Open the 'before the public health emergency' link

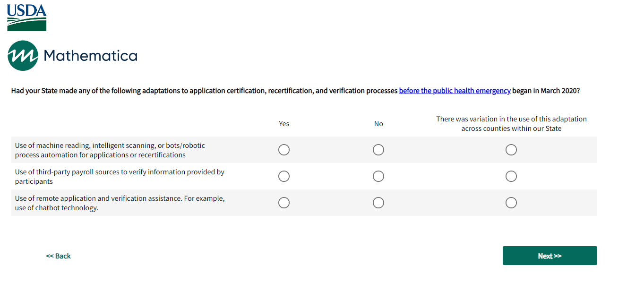[x=455, y=91]
